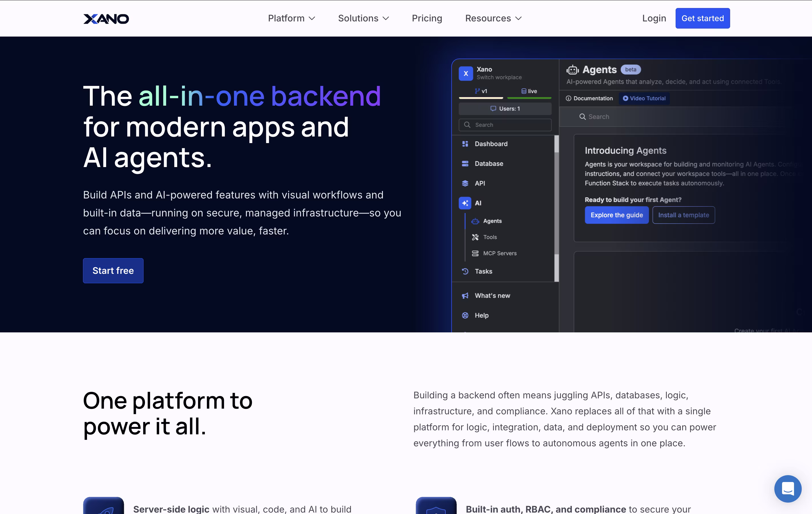Click the What's new megaphone icon
The width and height of the screenshot is (812, 514).
coord(465,296)
